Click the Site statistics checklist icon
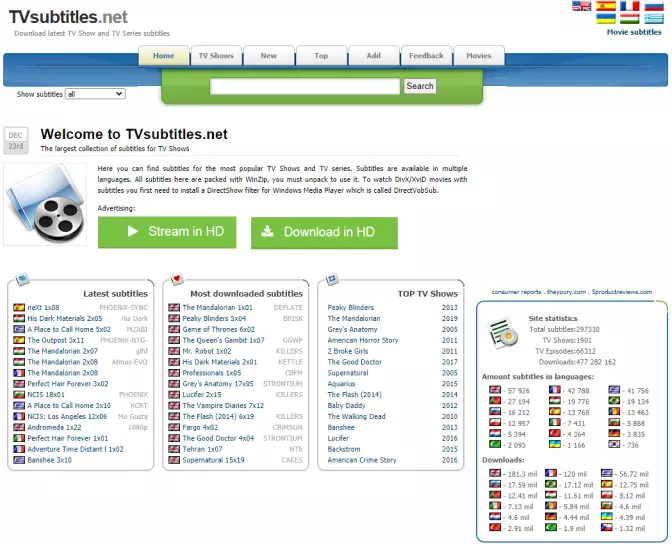This screenshot has height=544, width=672. (503, 333)
